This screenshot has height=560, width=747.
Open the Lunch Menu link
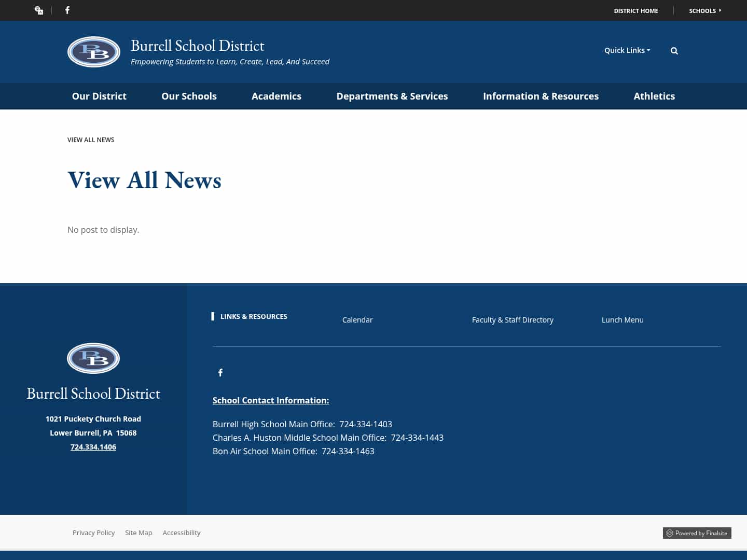(622, 320)
